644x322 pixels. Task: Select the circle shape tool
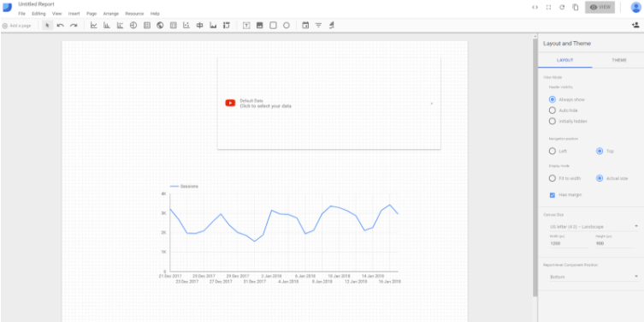(287, 26)
